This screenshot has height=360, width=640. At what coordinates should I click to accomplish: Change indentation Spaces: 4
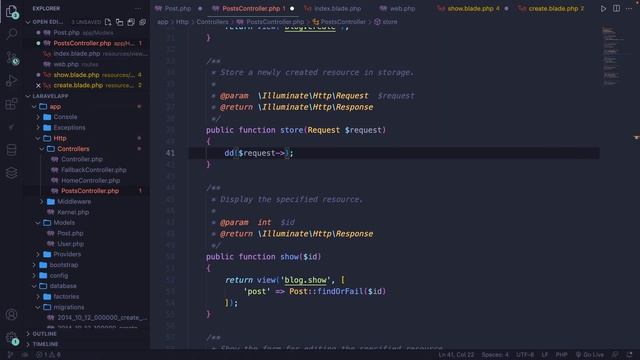point(495,355)
